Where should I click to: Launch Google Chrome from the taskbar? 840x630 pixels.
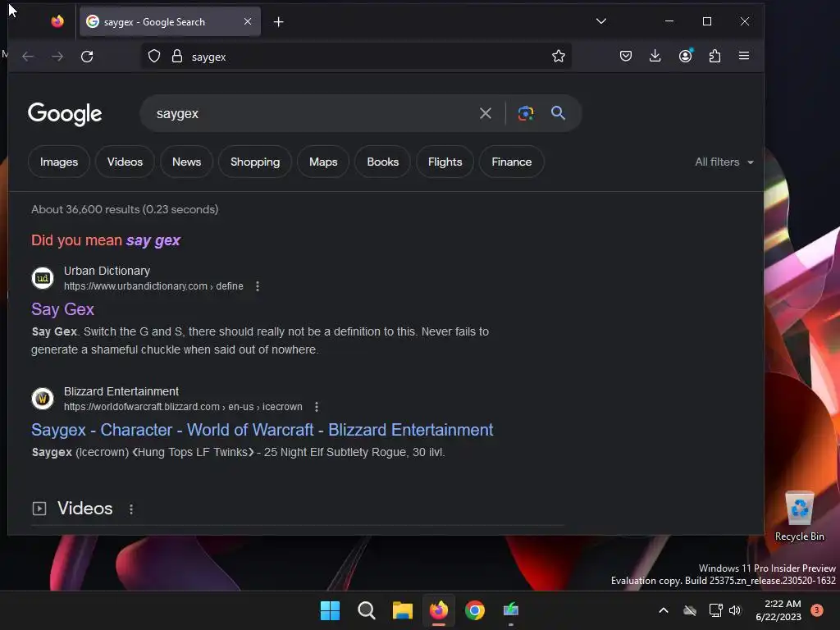475,610
